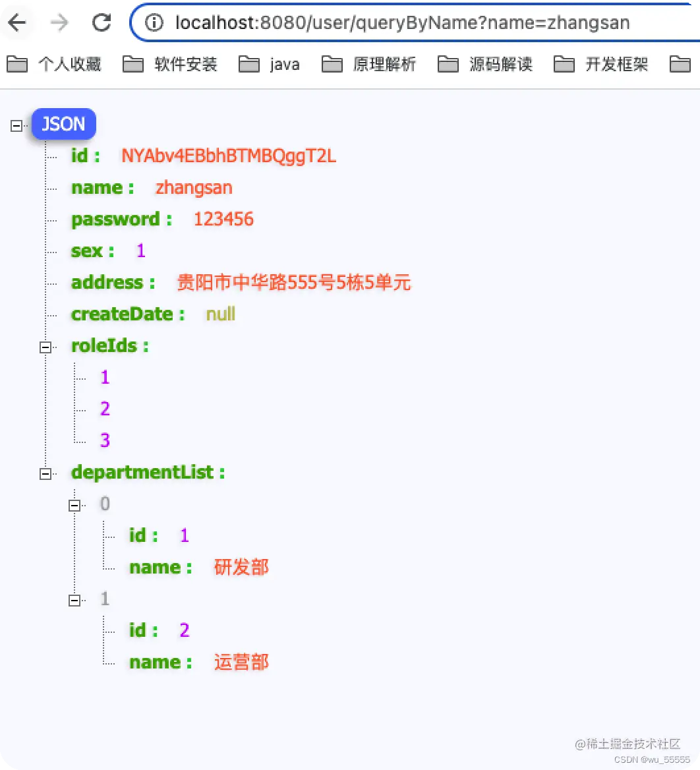Click the null createDate value
Image resolution: width=700 pixels, height=770 pixels.
[x=220, y=314]
